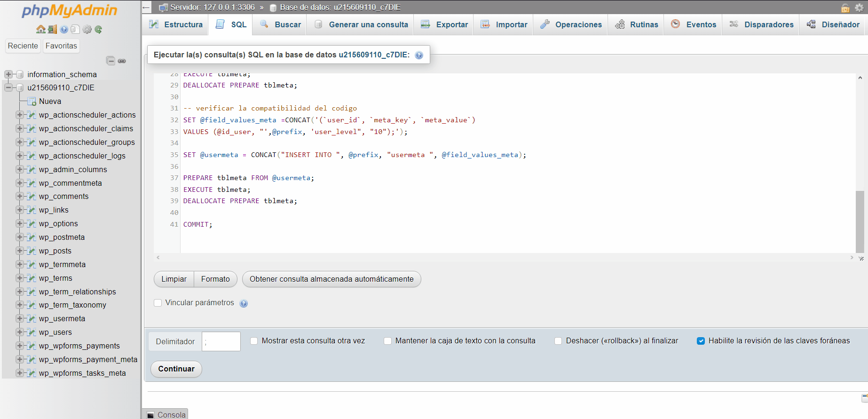Reload the navigation panel with green arrow

tap(98, 29)
